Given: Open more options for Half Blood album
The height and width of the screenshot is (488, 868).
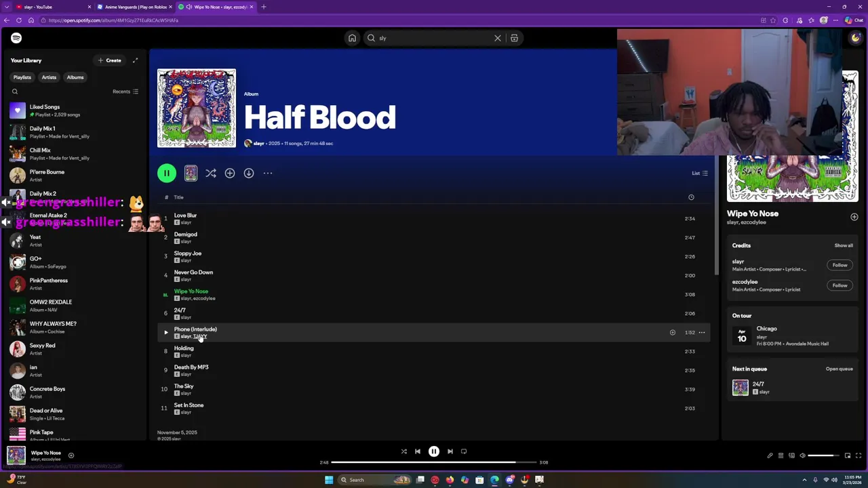Looking at the screenshot, I should click(268, 174).
